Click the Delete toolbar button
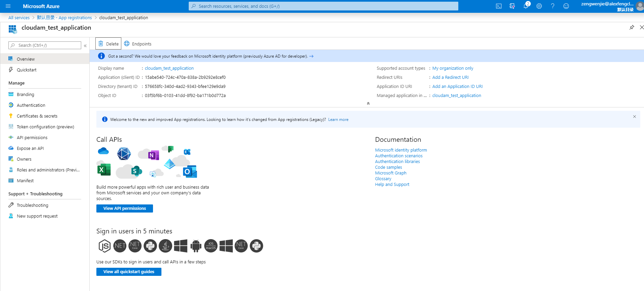Image resolution: width=644 pixels, height=291 pixels. (x=109, y=44)
